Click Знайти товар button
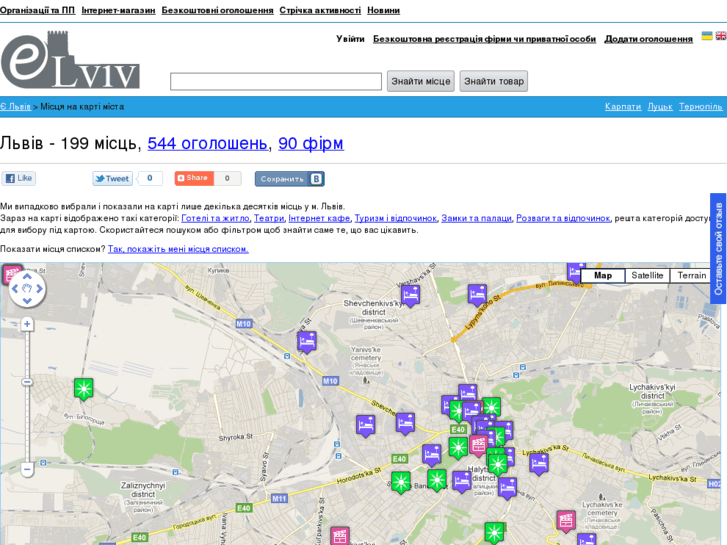 tap(494, 81)
